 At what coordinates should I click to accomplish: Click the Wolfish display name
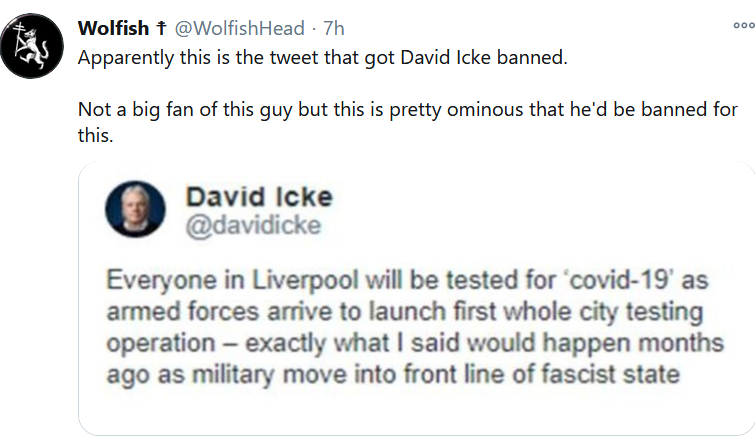tap(112, 29)
